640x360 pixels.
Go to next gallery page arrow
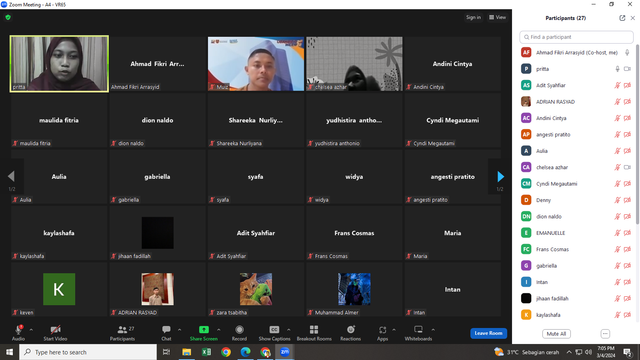[500, 176]
